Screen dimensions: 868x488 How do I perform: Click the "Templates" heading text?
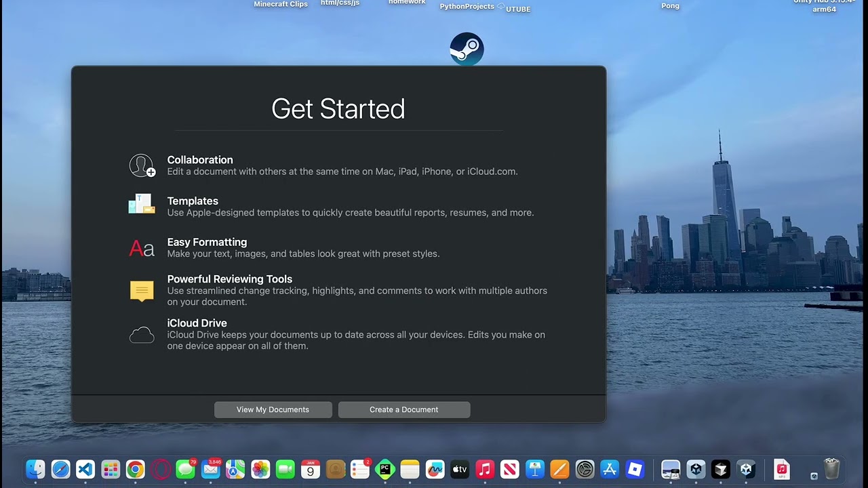pos(193,201)
